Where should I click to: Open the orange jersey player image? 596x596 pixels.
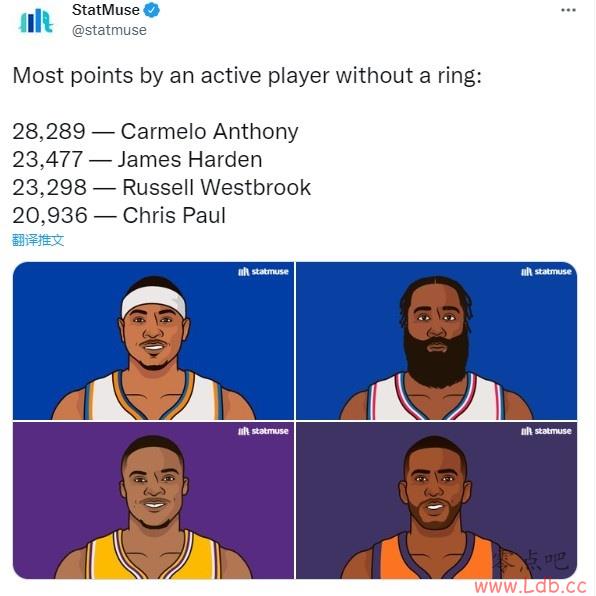[437, 501]
